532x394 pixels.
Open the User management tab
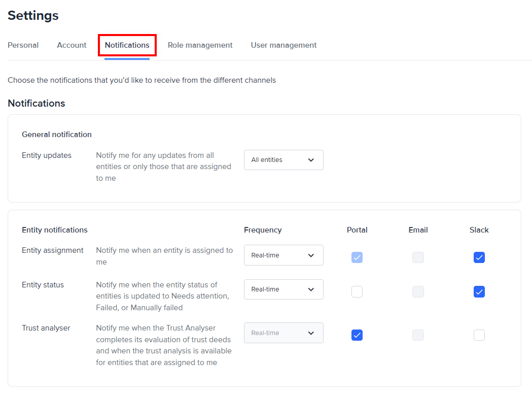[x=283, y=45]
